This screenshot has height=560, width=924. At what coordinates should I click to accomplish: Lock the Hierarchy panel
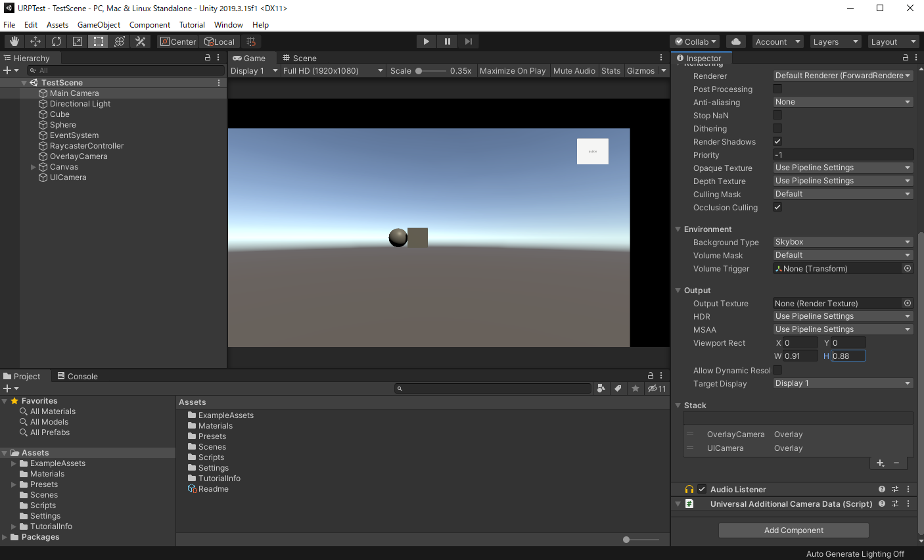[x=208, y=58]
